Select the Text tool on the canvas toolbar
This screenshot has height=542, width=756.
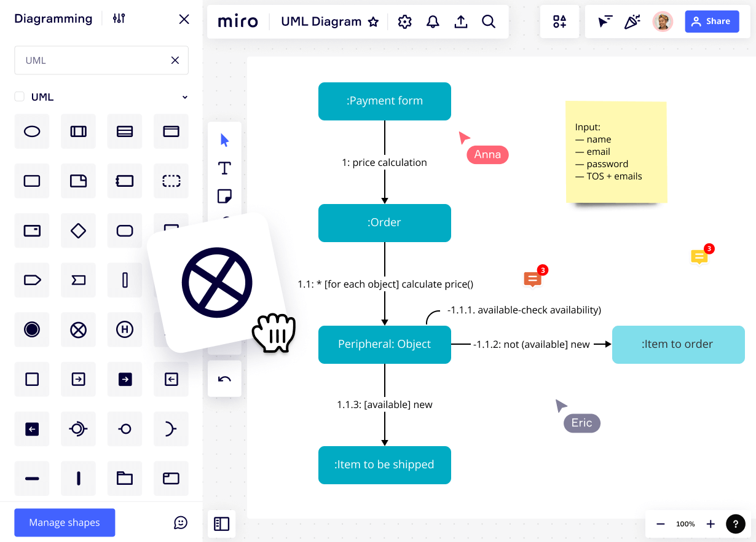click(x=224, y=168)
